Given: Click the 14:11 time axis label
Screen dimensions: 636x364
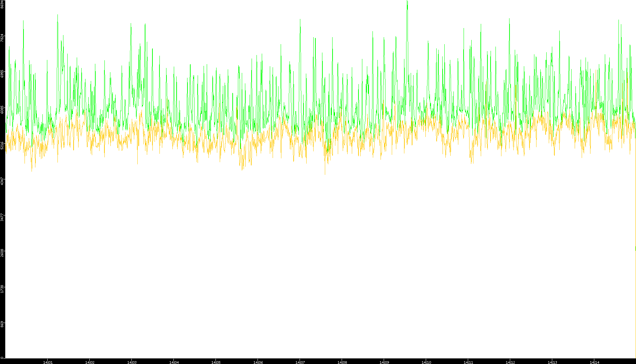Looking at the screenshot, I should [468, 362].
